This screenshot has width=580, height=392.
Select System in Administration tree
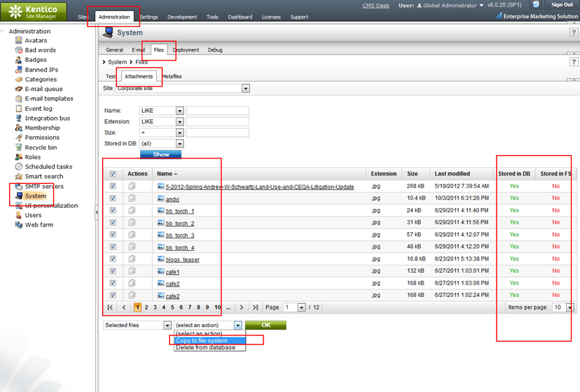tap(35, 196)
